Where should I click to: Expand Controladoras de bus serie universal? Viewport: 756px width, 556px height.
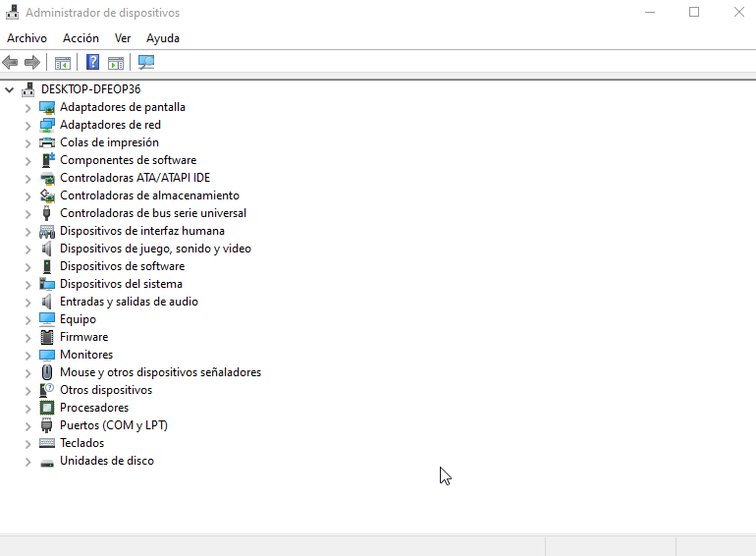pos(27,214)
